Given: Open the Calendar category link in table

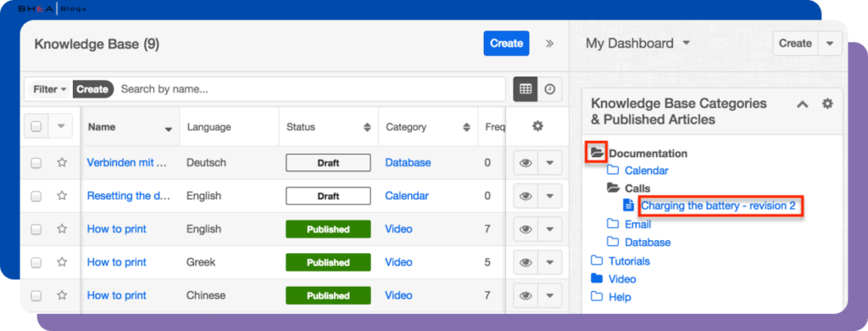Looking at the screenshot, I should [x=407, y=196].
